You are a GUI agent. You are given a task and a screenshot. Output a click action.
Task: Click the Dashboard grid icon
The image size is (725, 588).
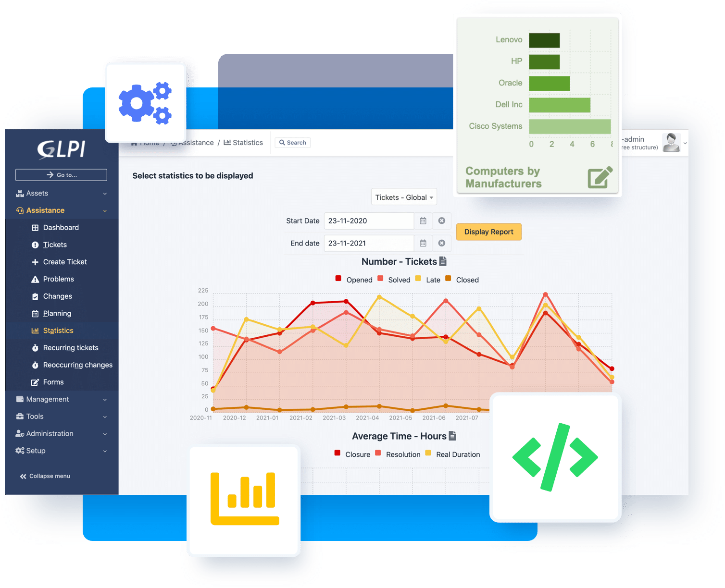click(x=35, y=228)
